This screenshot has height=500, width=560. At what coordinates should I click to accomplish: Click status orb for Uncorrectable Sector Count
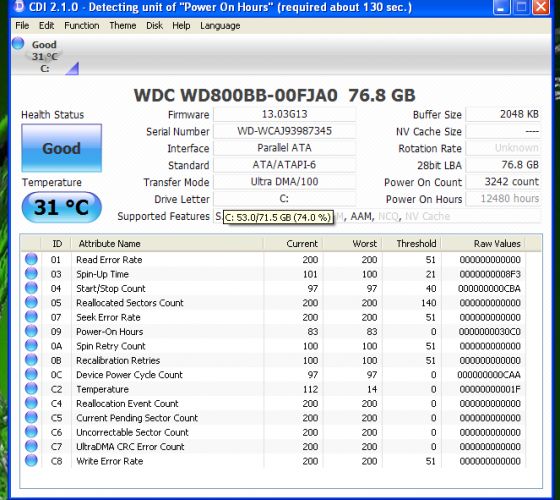(x=31, y=432)
